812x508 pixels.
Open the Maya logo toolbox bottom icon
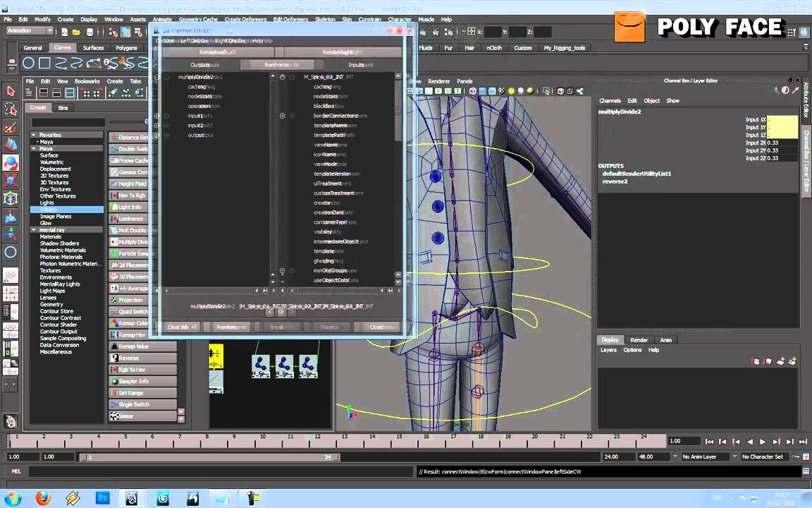pyautogui.click(x=11, y=421)
